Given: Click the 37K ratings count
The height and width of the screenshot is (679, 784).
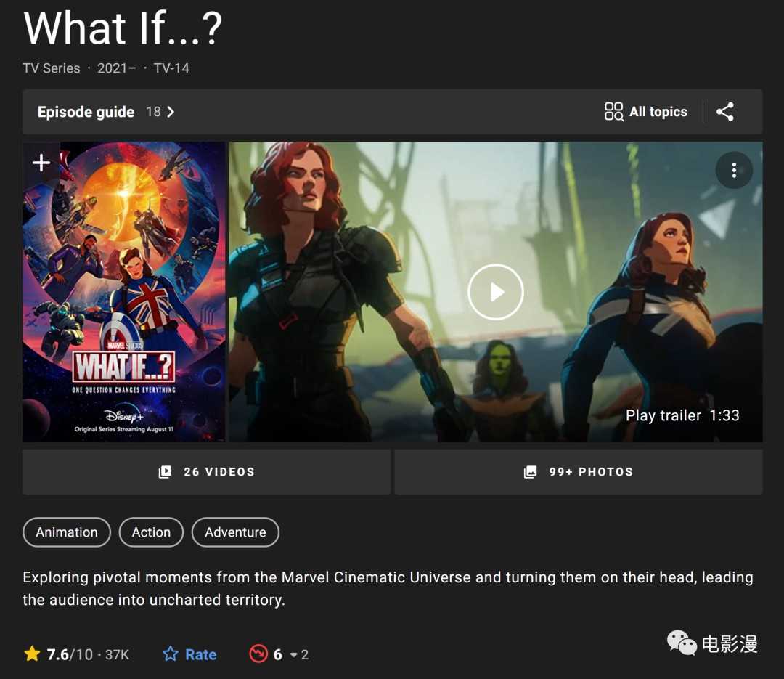Looking at the screenshot, I should [117, 655].
